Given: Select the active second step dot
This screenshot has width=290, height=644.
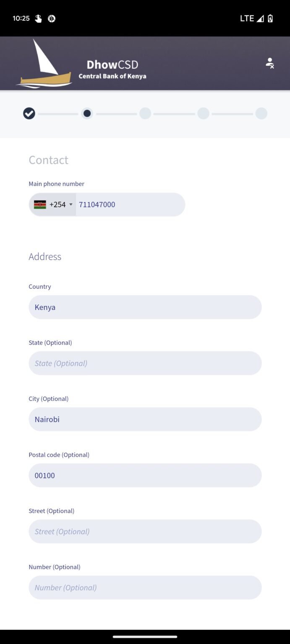Looking at the screenshot, I should click(87, 113).
